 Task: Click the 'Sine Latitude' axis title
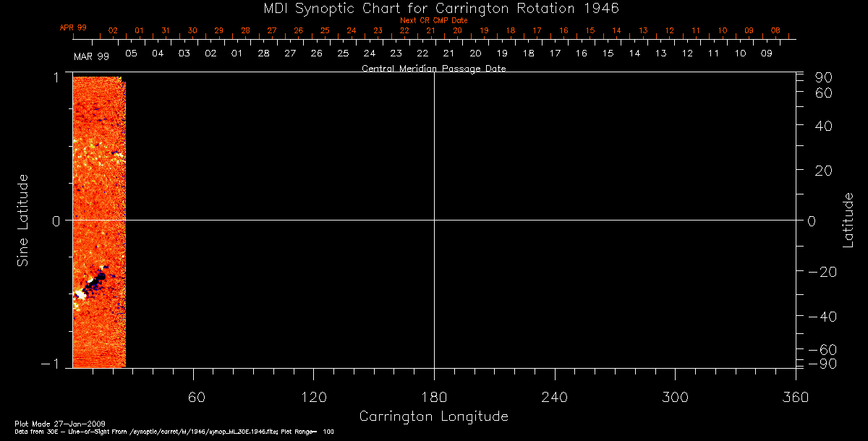pyautogui.click(x=23, y=220)
